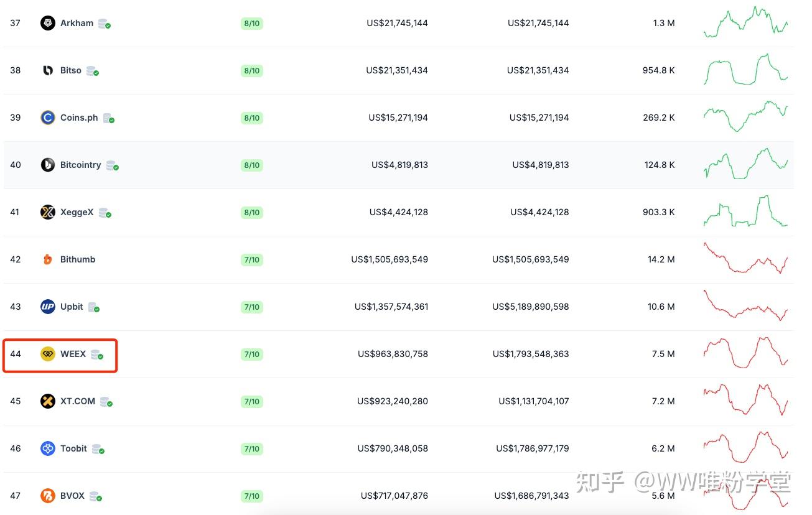Image resolution: width=812 pixels, height=515 pixels.
Task: Click the reserves badge next to Bitso
Action: click(93, 71)
